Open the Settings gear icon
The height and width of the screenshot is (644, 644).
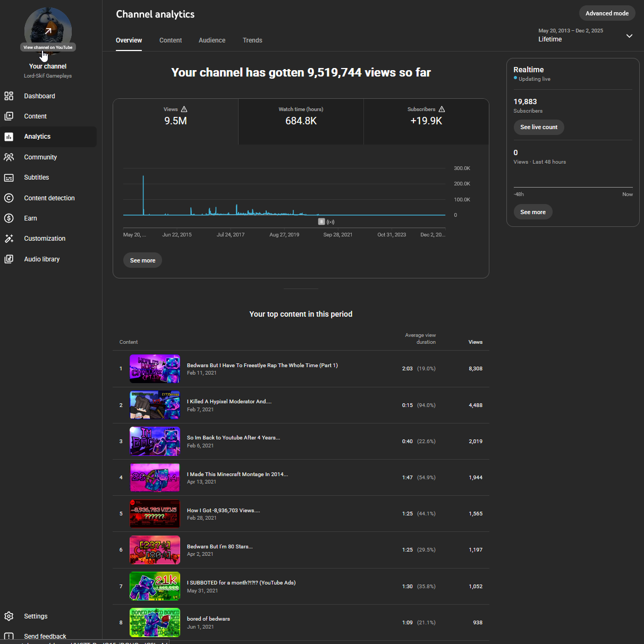(x=9, y=616)
